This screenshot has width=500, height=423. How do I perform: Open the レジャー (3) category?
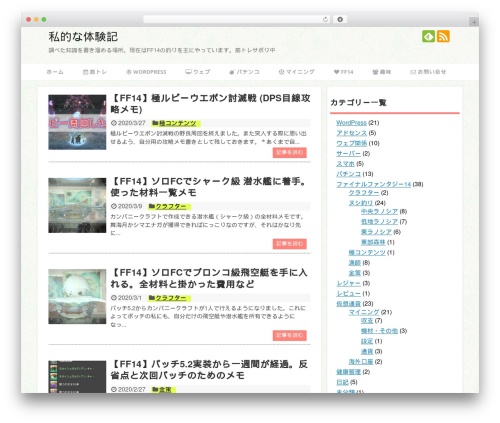point(348,283)
